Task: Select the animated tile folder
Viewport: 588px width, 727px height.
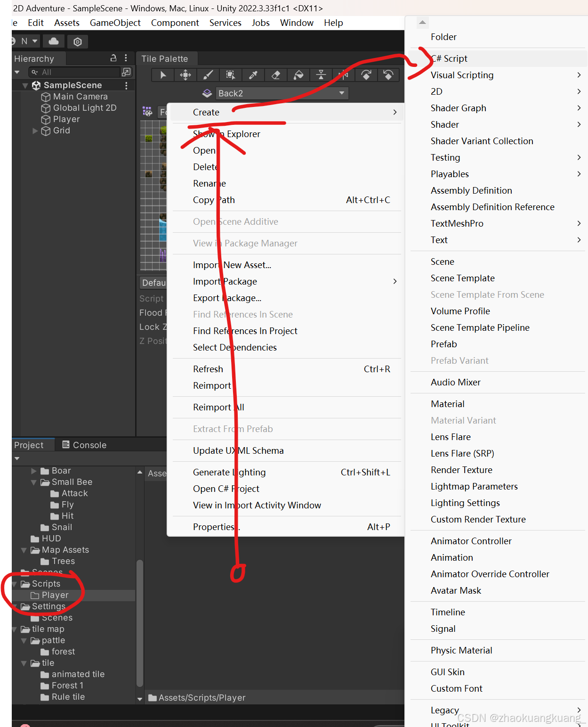Action: coord(72,674)
